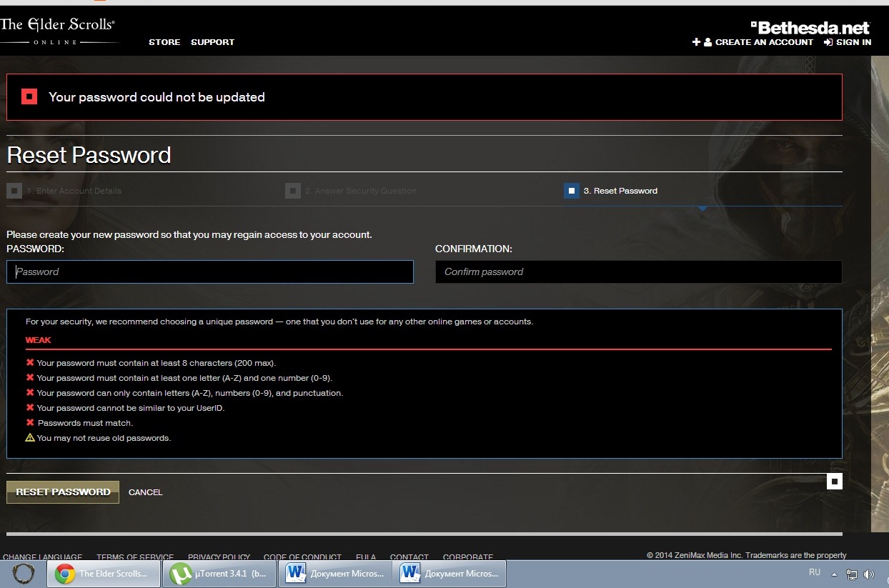Click the red X beside 8 characters rule
The image size is (889, 588).
pos(30,362)
